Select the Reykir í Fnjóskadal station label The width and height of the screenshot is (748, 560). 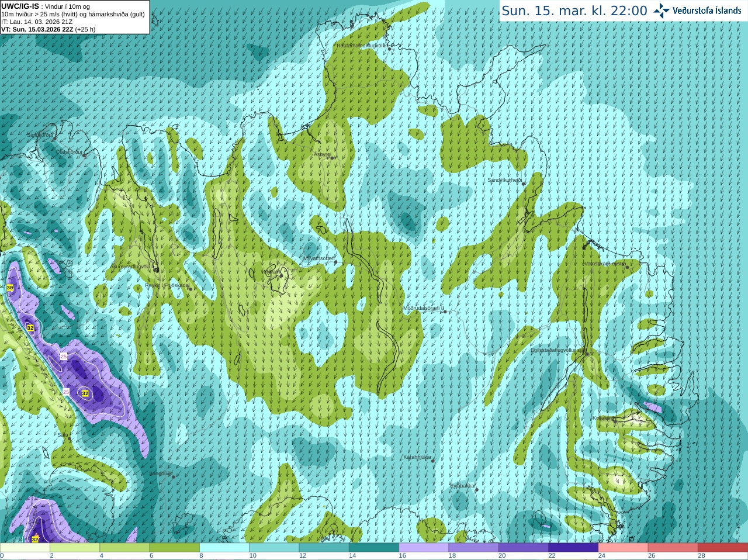167,286
